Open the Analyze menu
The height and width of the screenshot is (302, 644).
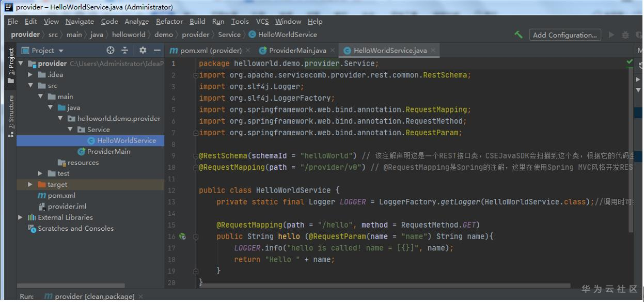[x=137, y=21]
